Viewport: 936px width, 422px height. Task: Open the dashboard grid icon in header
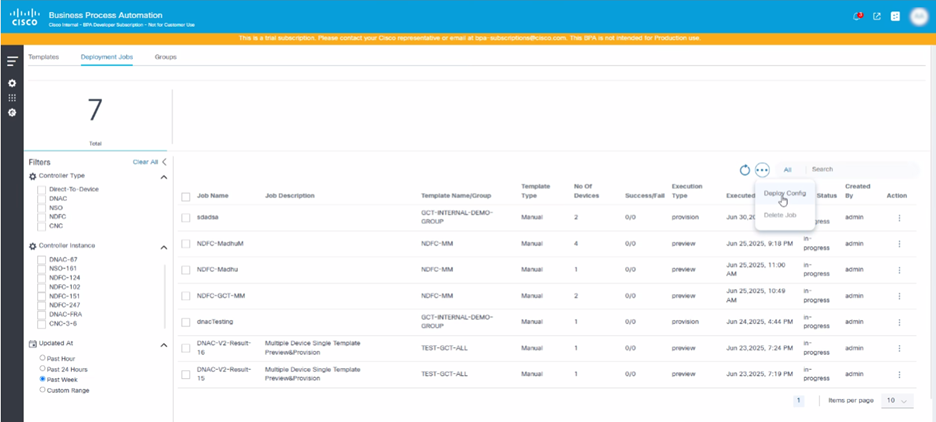tap(895, 16)
